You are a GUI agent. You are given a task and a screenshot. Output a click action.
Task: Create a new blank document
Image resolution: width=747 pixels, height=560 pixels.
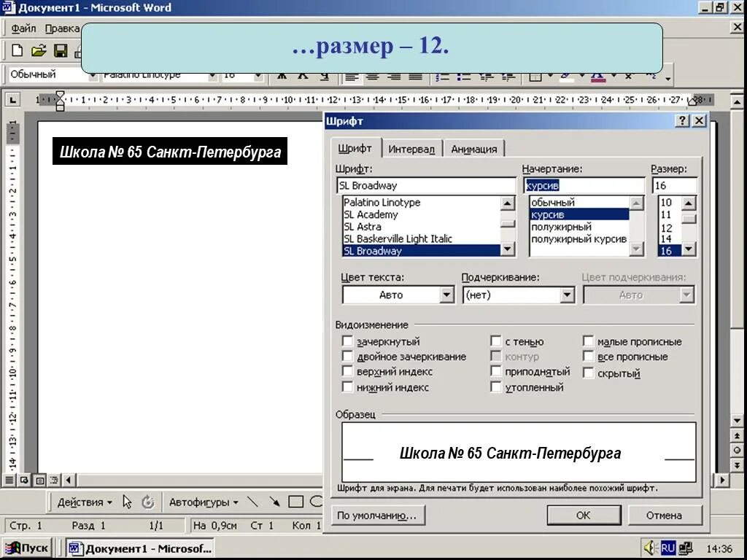pyautogui.click(x=18, y=50)
